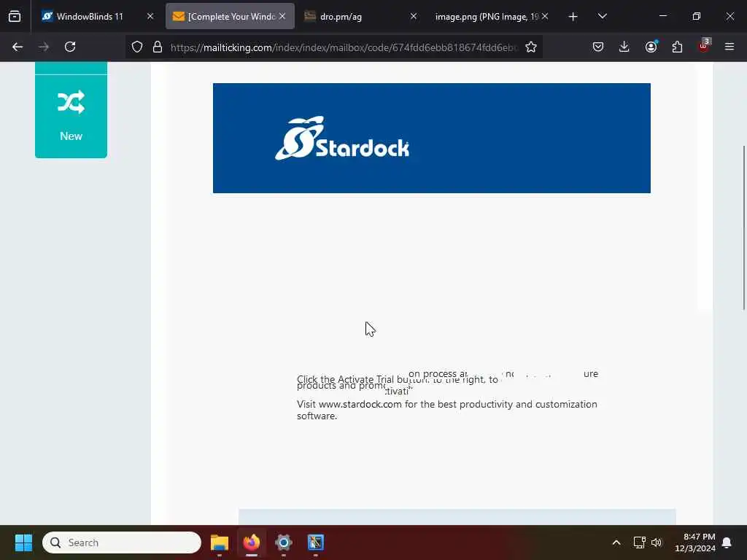Open the Firefox account menu

coord(651,47)
